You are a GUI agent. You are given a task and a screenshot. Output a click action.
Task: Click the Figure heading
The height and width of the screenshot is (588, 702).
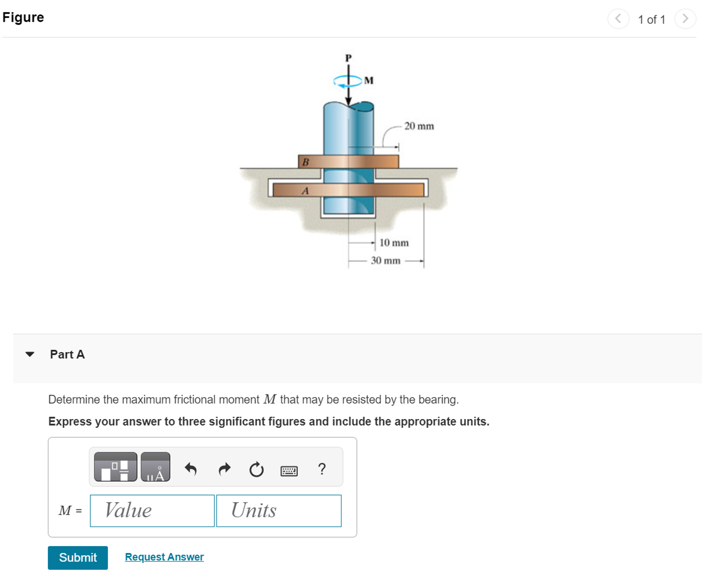coord(23,17)
